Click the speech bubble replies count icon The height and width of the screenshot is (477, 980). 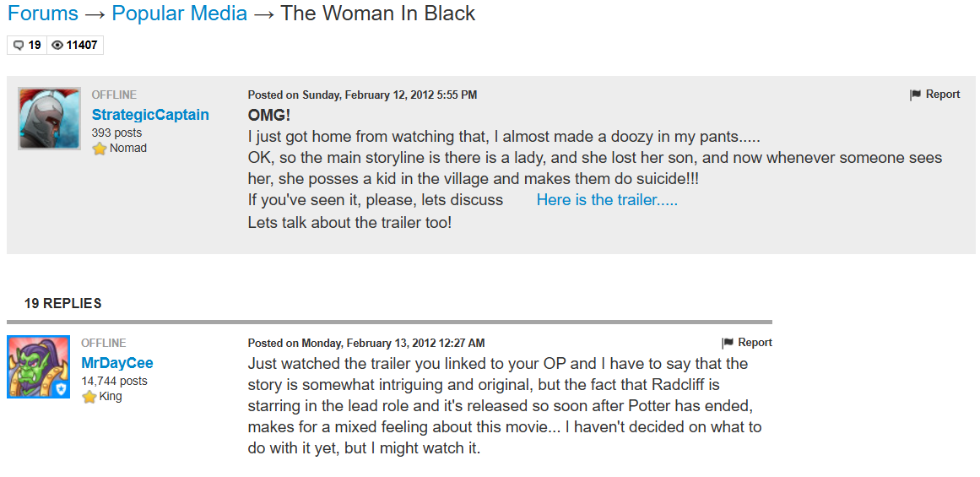tap(19, 46)
